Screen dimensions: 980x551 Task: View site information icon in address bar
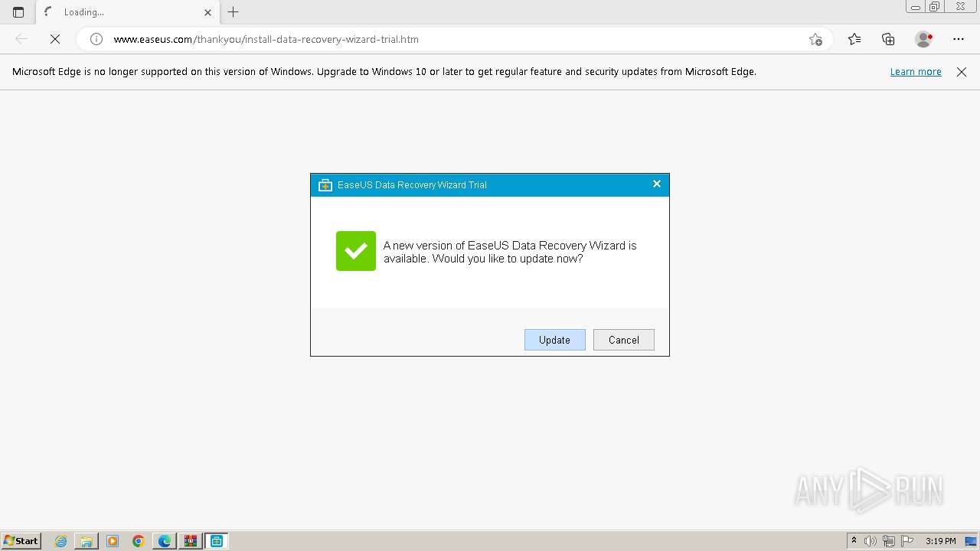coord(96,39)
